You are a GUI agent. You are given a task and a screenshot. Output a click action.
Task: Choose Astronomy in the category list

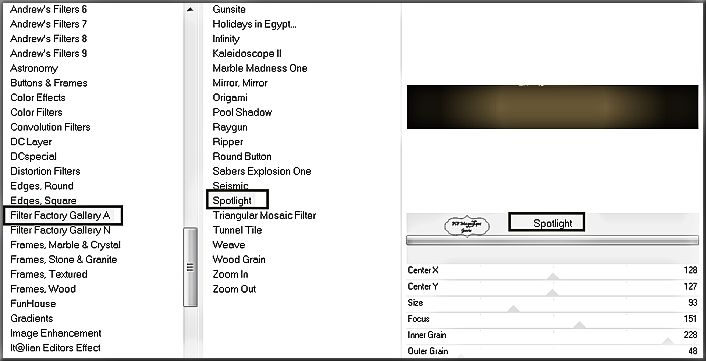34,68
